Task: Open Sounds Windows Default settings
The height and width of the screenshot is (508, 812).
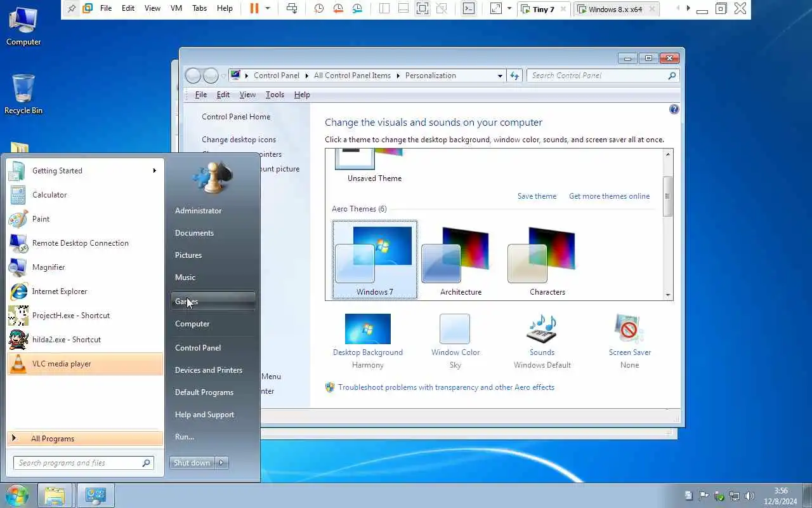Action: pyautogui.click(x=542, y=341)
